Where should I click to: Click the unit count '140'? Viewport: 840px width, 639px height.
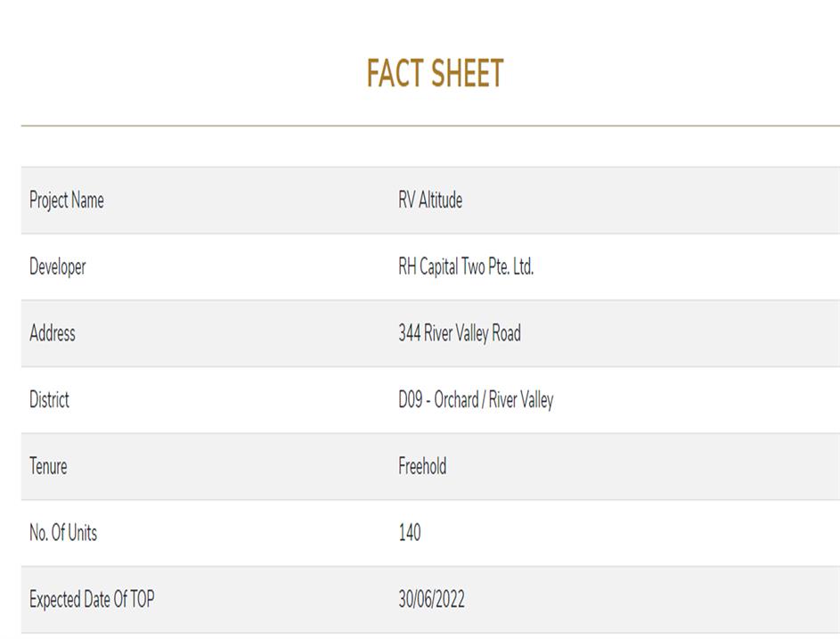click(x=410, y=533)
